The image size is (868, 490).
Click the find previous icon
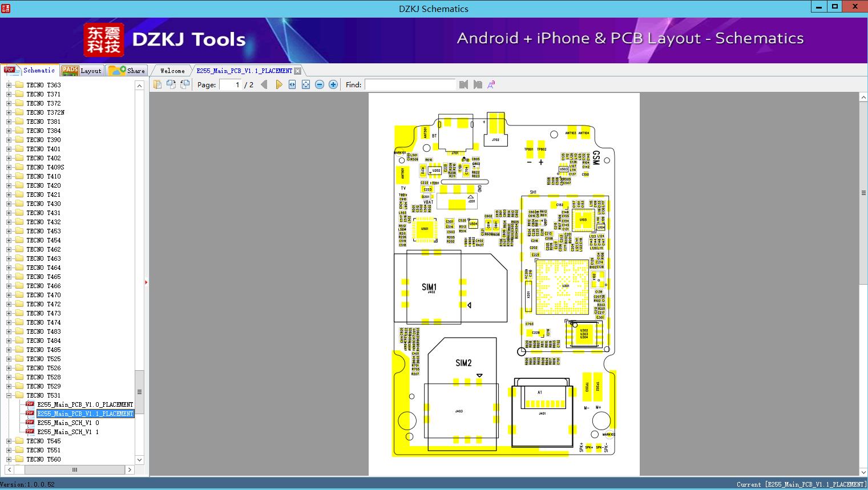click(x=463, y=84)
